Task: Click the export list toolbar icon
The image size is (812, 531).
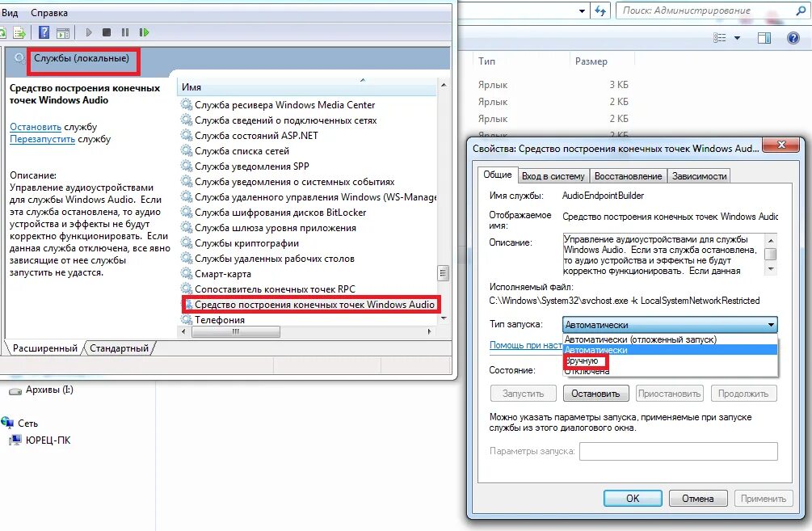Action: [x=19, y=32]
